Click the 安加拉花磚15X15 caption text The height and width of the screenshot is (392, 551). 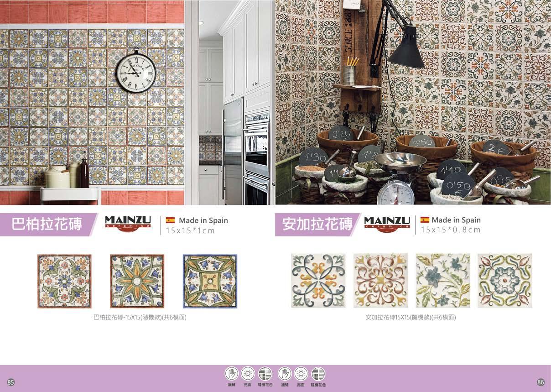tap(411, 318)
